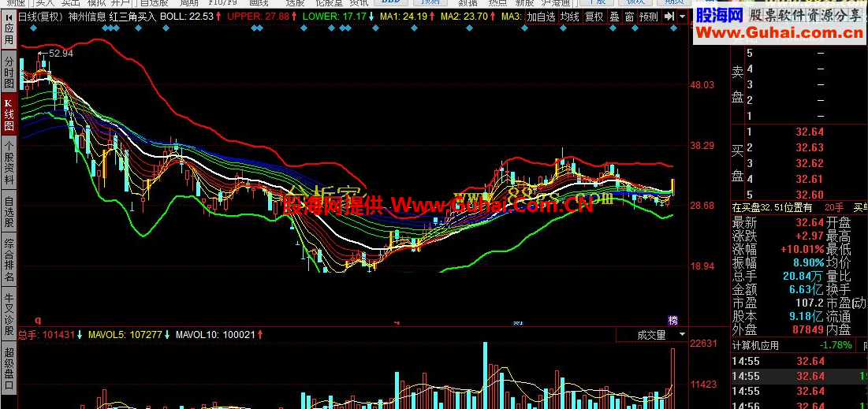Click the 涨幅 +10.01% value

pyautogui.click(x=802, y=249)
